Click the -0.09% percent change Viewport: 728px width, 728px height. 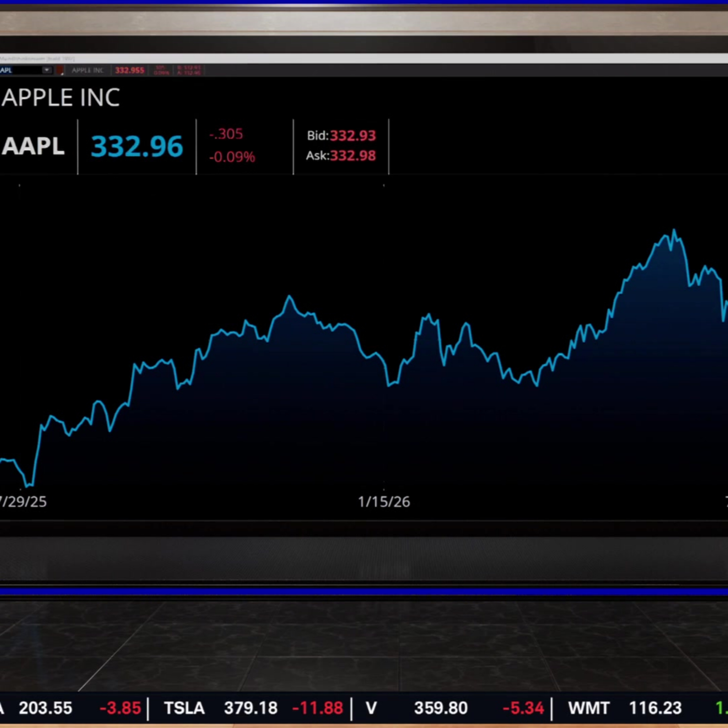tap(232, 157)
